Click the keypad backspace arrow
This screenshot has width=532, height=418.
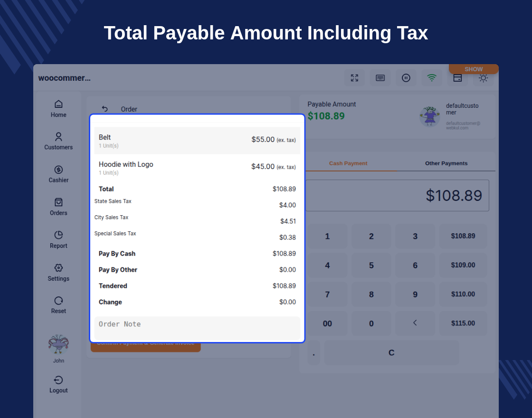415,323
